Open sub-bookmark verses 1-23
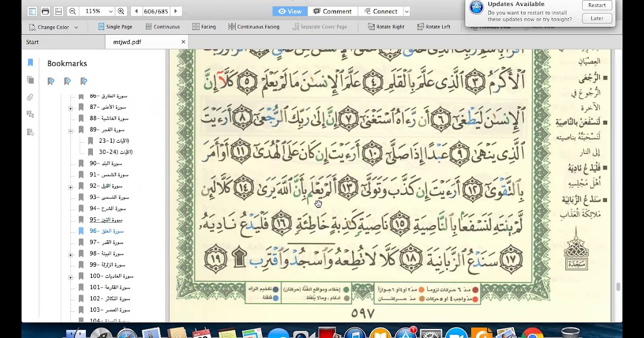This screenshot has width=644, height=338. coord(114,141)
